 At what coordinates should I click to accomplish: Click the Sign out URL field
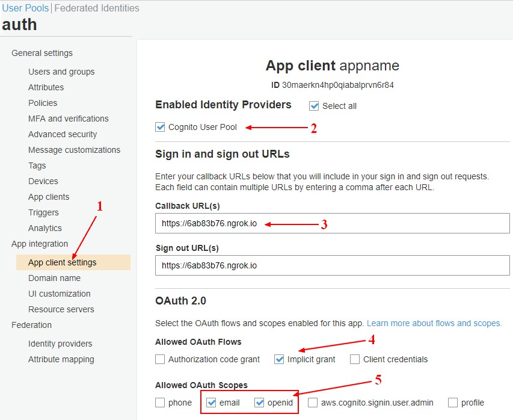click(331, 265)
